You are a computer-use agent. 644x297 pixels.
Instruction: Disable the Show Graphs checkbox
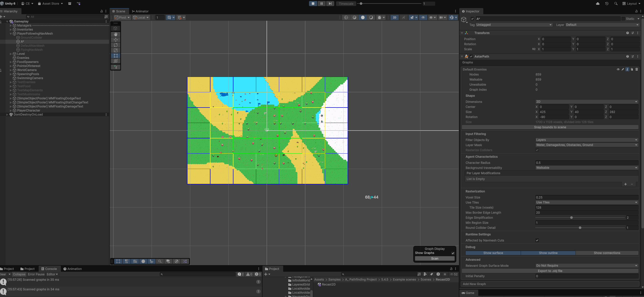click(x=453, y=253)
